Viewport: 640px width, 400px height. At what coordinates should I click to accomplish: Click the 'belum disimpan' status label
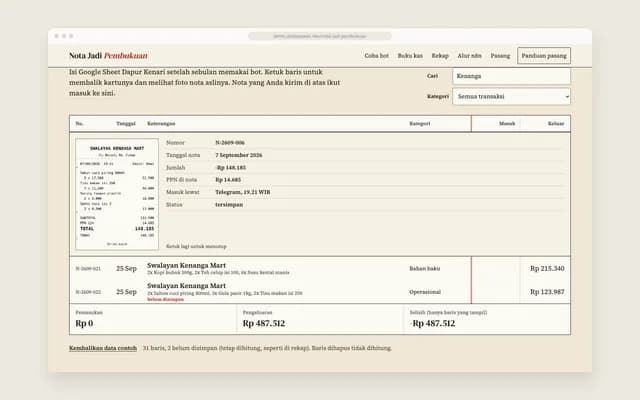[x=165, y=300]
